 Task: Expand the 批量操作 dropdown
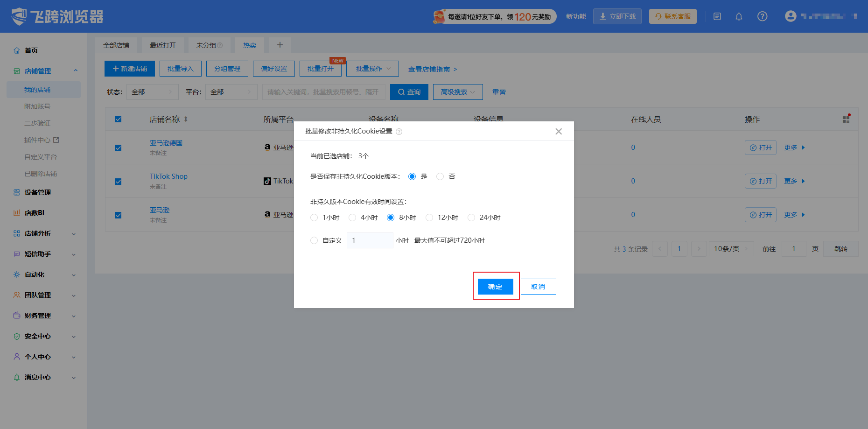point(372,69)
